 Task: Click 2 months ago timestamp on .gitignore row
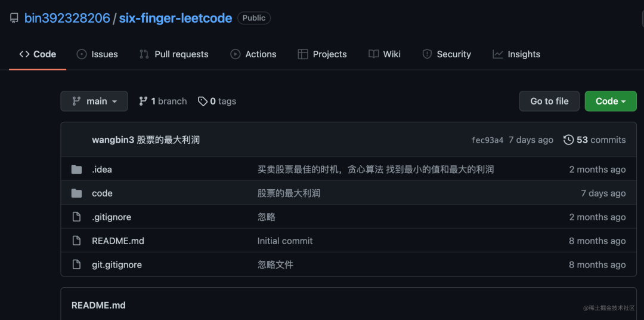[x=597, y=217]
